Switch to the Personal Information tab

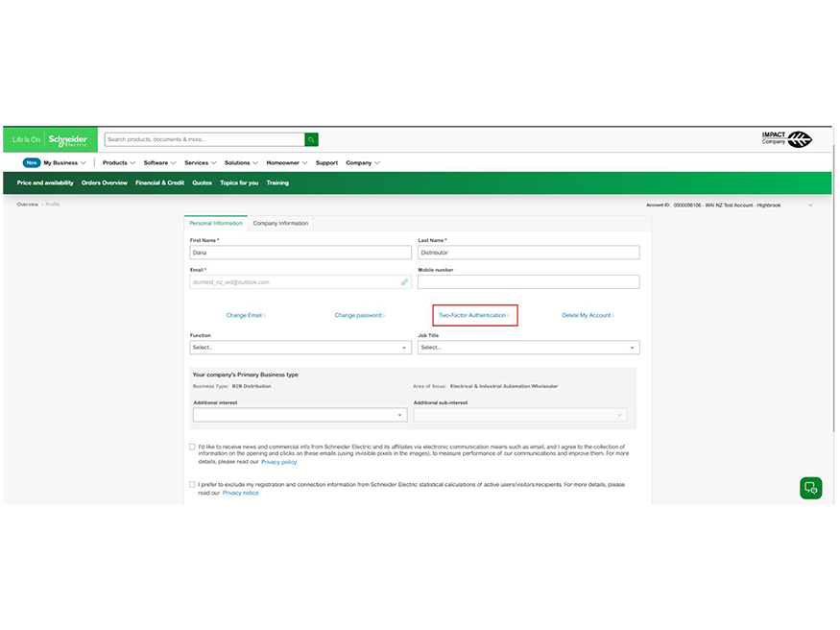click(x=216, y=223)
